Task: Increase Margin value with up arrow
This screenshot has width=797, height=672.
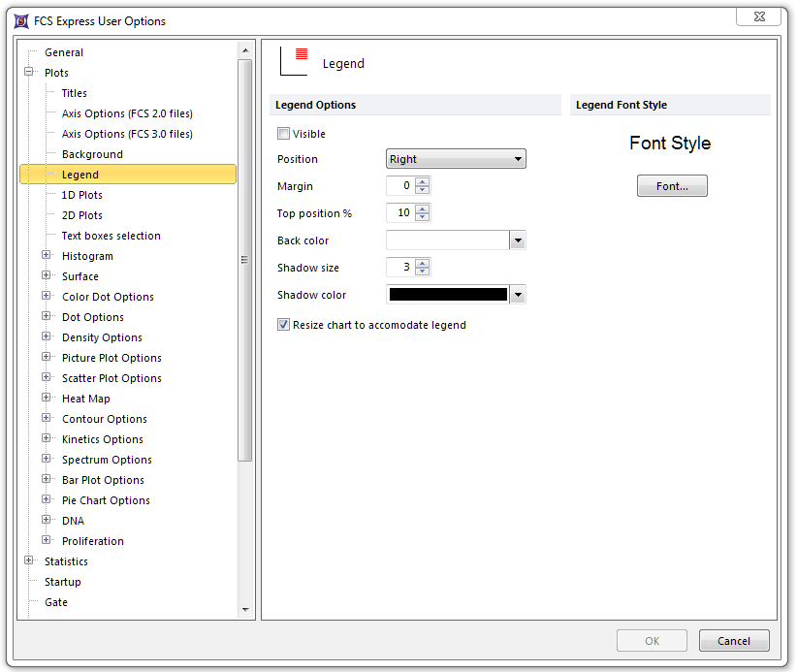Action: [422, 182]
